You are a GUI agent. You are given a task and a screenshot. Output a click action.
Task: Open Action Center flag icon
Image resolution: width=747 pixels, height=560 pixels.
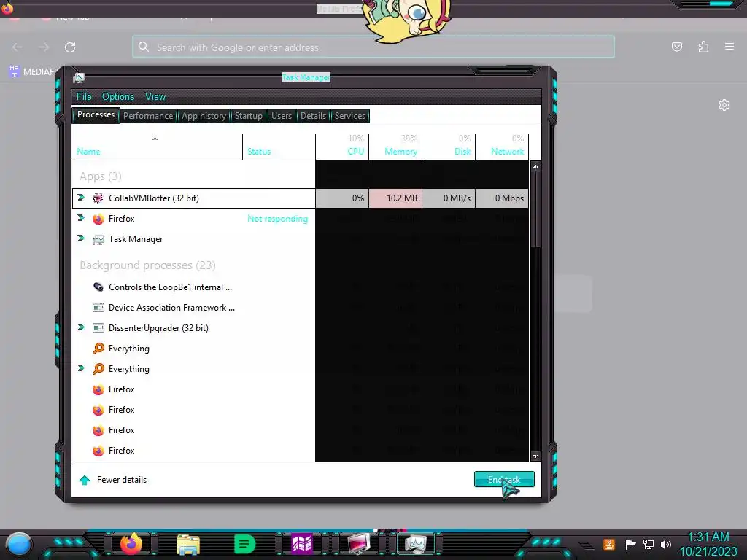point(630,544)
